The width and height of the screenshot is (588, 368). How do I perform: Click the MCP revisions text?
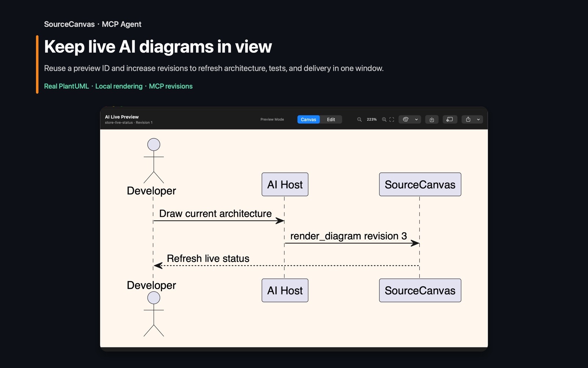171,86
